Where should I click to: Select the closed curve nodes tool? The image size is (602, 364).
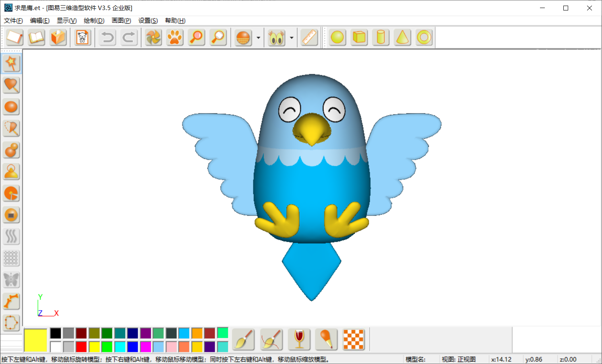point(11,323)
